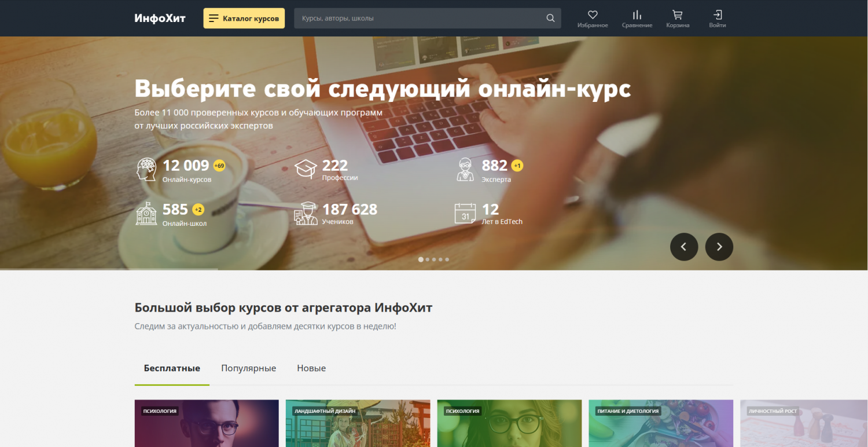Screen dimensions: 868x447
Task: Click the magnifier search icon
Action: (x=550, y=19)
